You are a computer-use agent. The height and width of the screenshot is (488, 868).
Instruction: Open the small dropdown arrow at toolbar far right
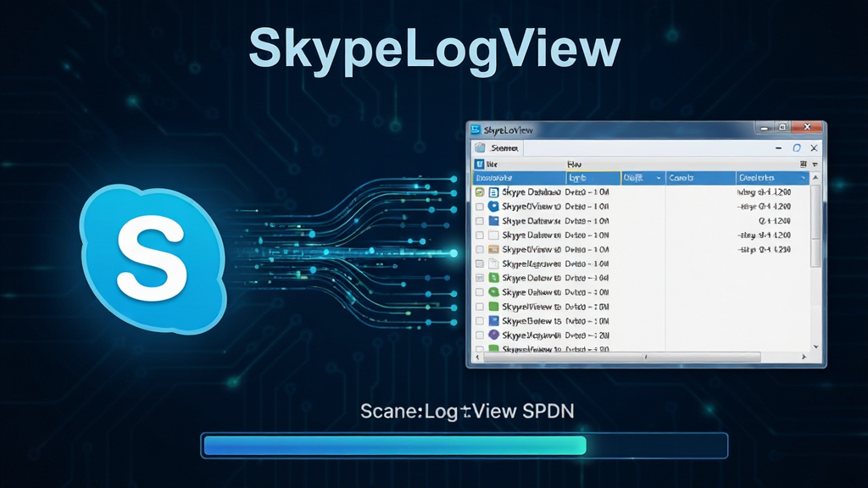coord(815,164)
